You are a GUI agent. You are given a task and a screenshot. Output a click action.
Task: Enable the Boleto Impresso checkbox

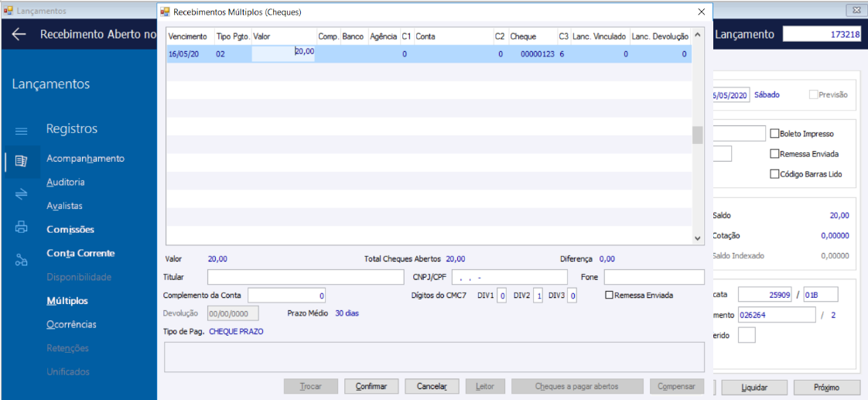(774, 133)
